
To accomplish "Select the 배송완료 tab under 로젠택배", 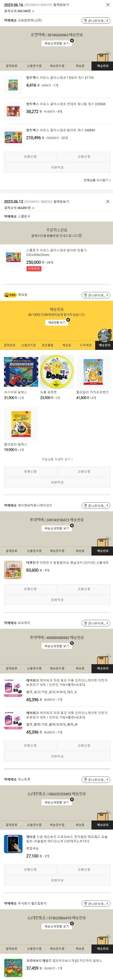I will pos(102,66).
